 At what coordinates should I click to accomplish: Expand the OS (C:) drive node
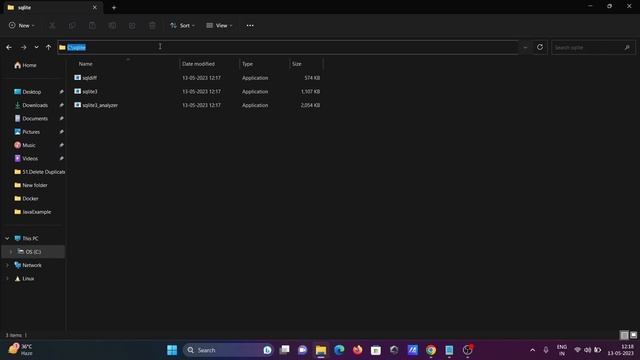11,252
